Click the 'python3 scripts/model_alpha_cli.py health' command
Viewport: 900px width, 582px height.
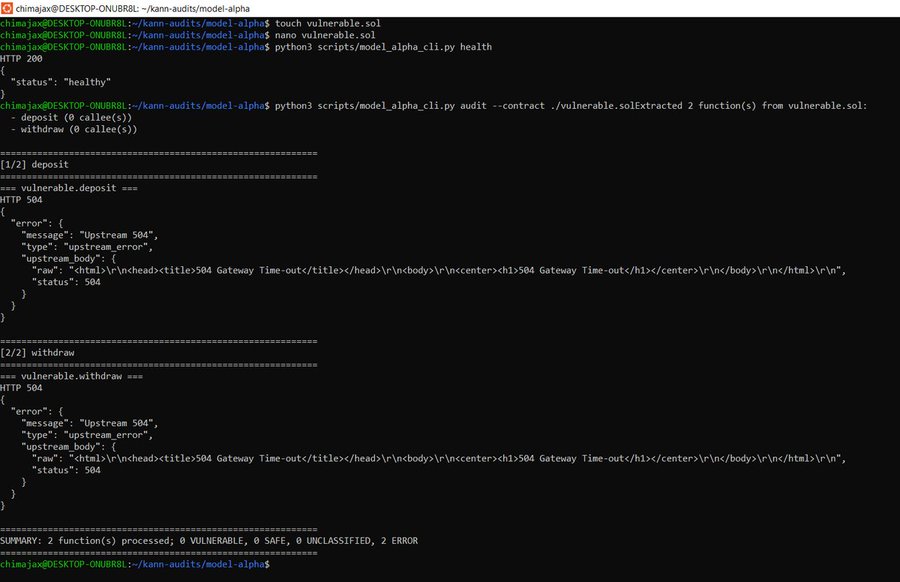click(x=383, y=47)
